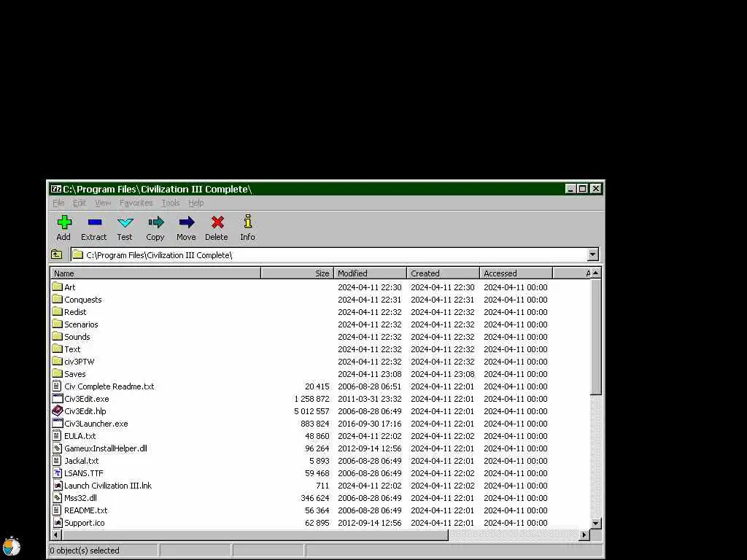Click the Move toolbar icon
Screen dimensions: 747x560
pyautogui.click(x=187, y=222)
